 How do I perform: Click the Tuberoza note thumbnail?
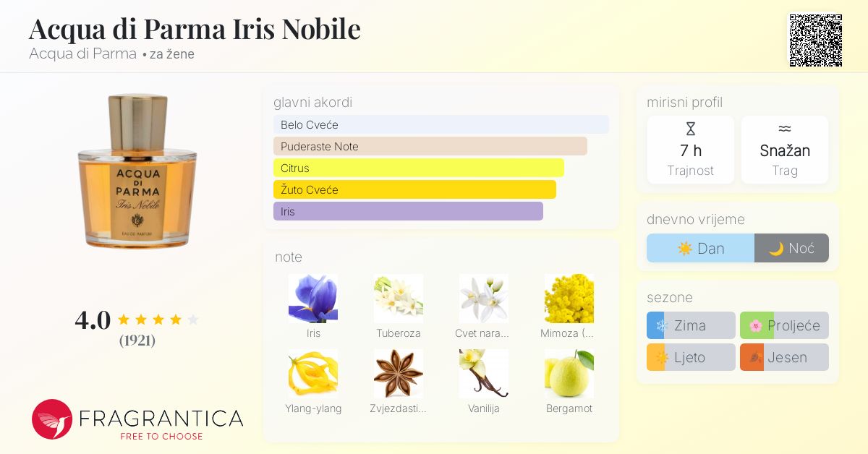(x=399, y=298)
